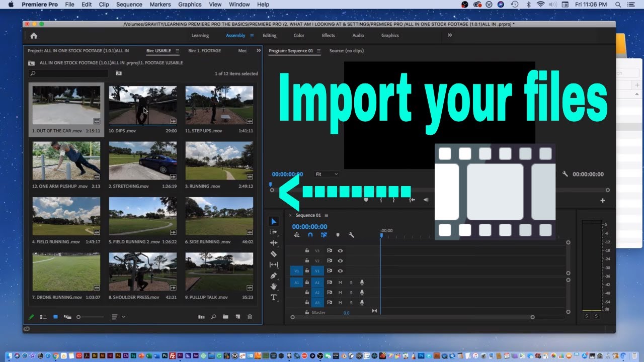Toggle Linked Selection in timeline
This screenshot has width=644, height=362.
(324, 235)
